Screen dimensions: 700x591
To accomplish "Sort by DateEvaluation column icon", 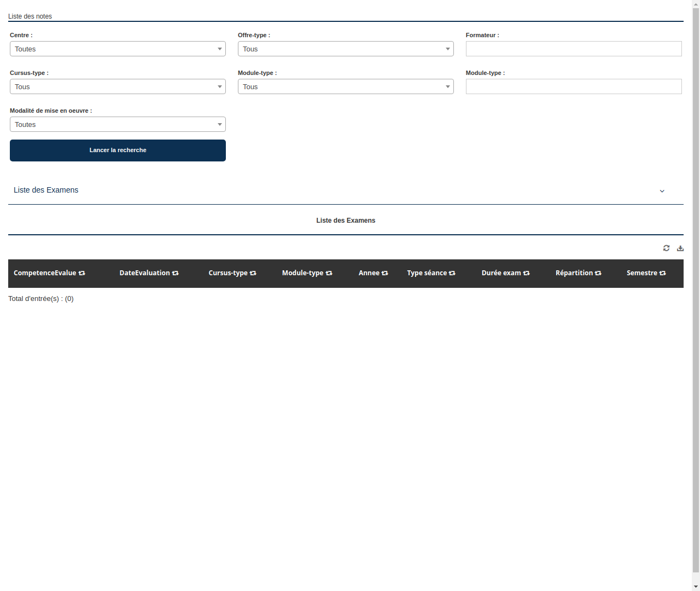I will (x=175, y=273).
